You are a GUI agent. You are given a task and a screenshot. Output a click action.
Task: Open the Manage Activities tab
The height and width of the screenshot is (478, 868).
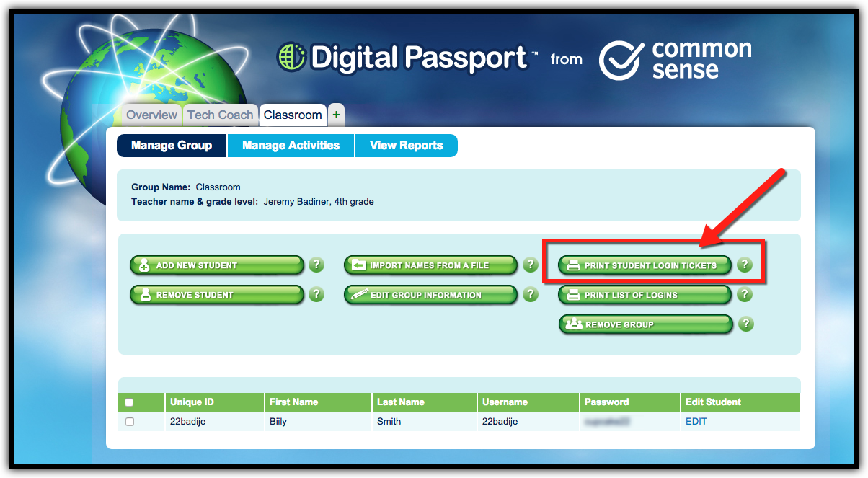pos(291,146)
